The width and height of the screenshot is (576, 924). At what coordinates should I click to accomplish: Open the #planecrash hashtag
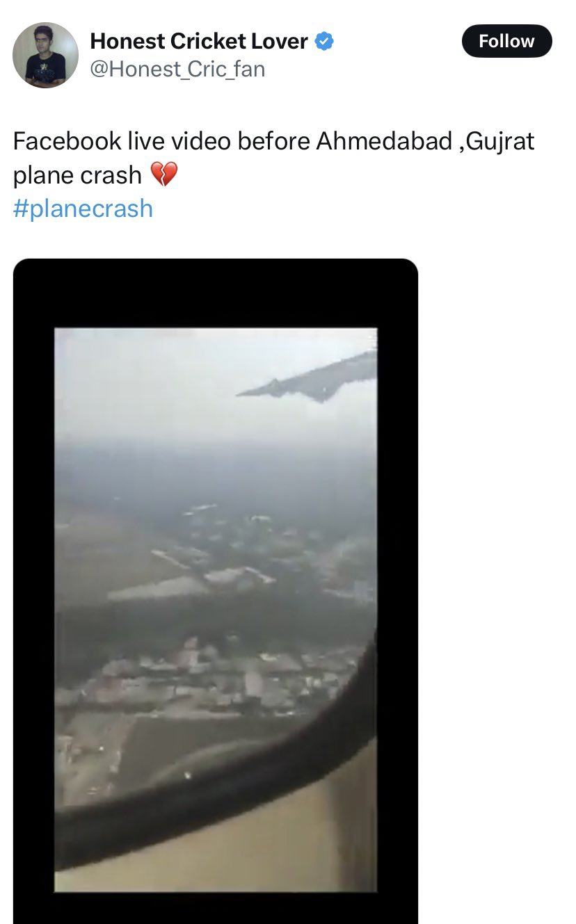pyautogui.click(x=83, y=208)
